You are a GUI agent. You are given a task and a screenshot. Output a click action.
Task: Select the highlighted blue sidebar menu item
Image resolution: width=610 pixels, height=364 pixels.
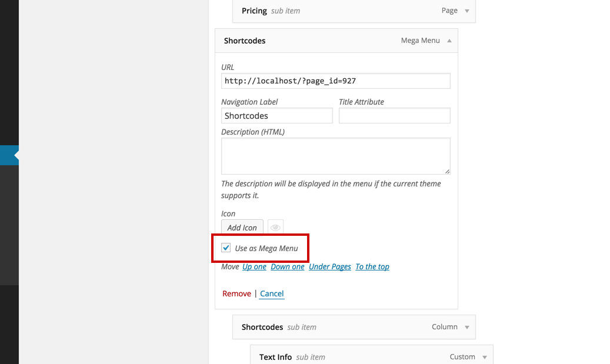pyautogui.click(x=9, y=155)
